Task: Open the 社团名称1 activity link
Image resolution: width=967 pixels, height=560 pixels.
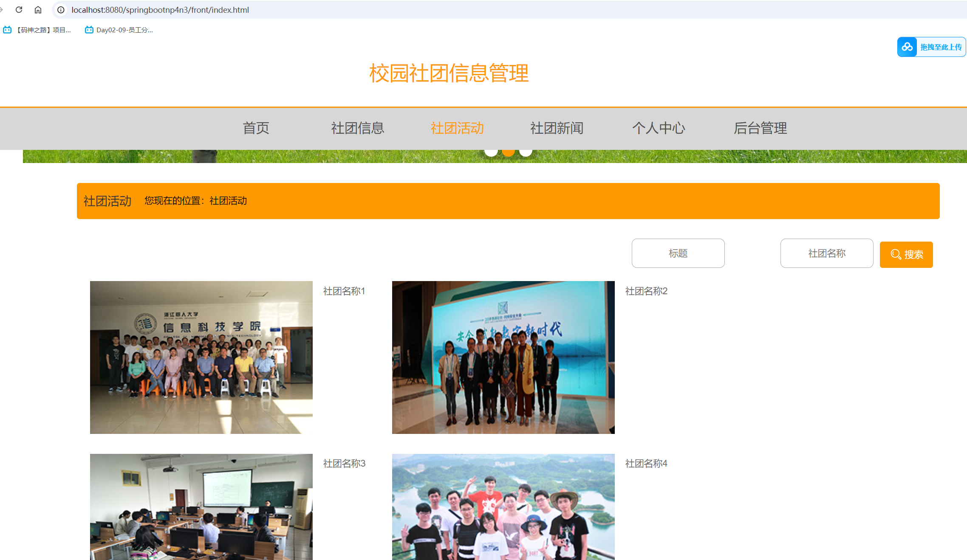Action: [344, 291]
